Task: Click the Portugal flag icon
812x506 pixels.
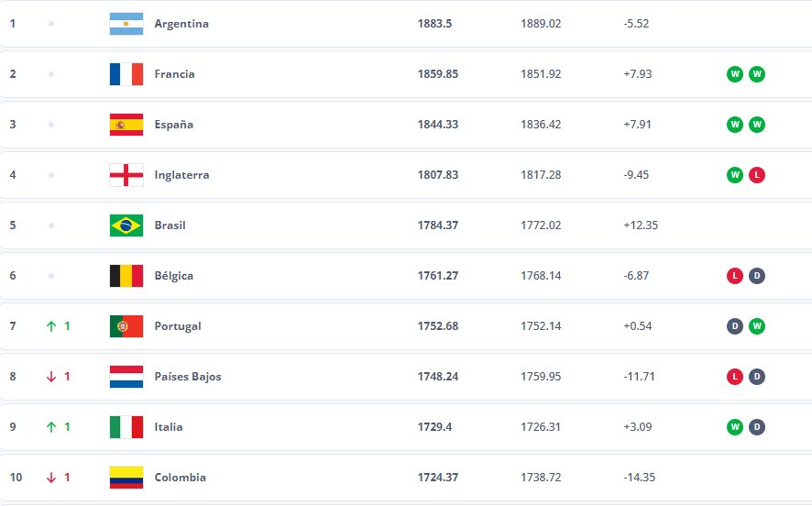Action: point(126,326)
